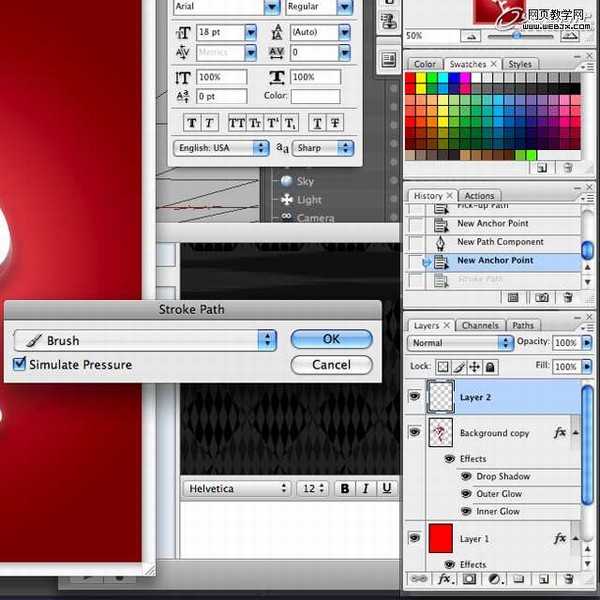Click the Faux Bold button in Character panel
The height and width of the screenshot is (600, 600).
pos(193,123)
